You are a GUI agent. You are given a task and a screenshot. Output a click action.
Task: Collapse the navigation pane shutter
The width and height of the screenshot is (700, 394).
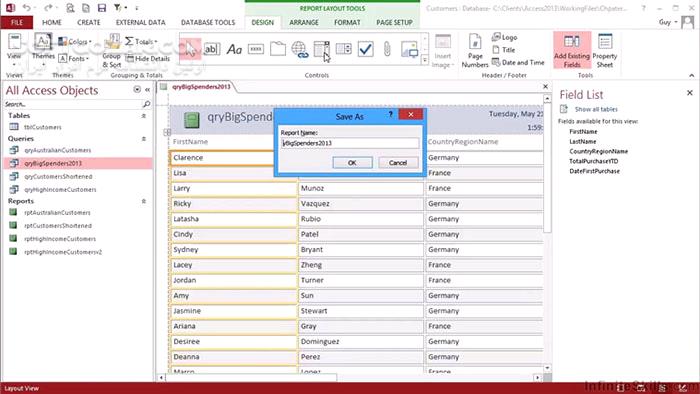coord(147,90)
